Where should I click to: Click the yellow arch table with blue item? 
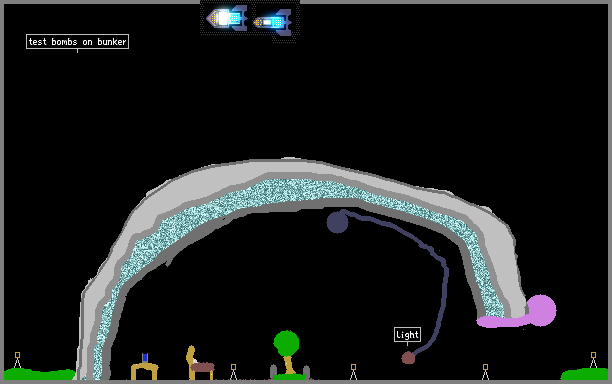point(144,368)
